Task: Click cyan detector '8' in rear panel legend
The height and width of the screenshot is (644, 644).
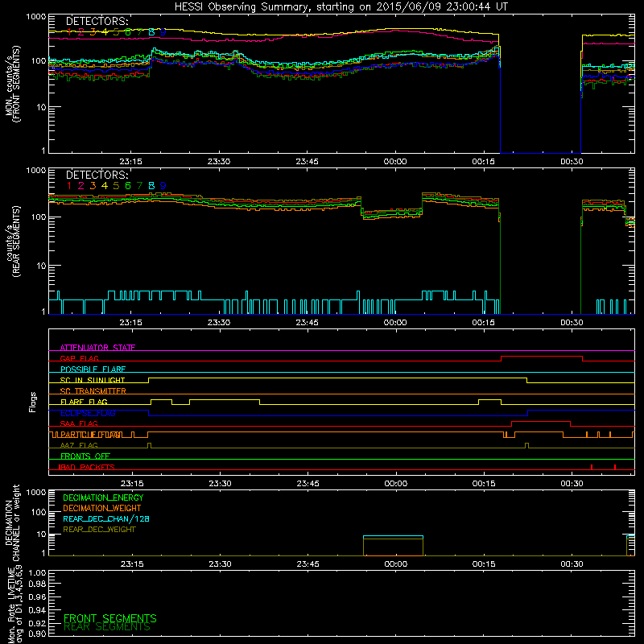Action: pos(151,186)
